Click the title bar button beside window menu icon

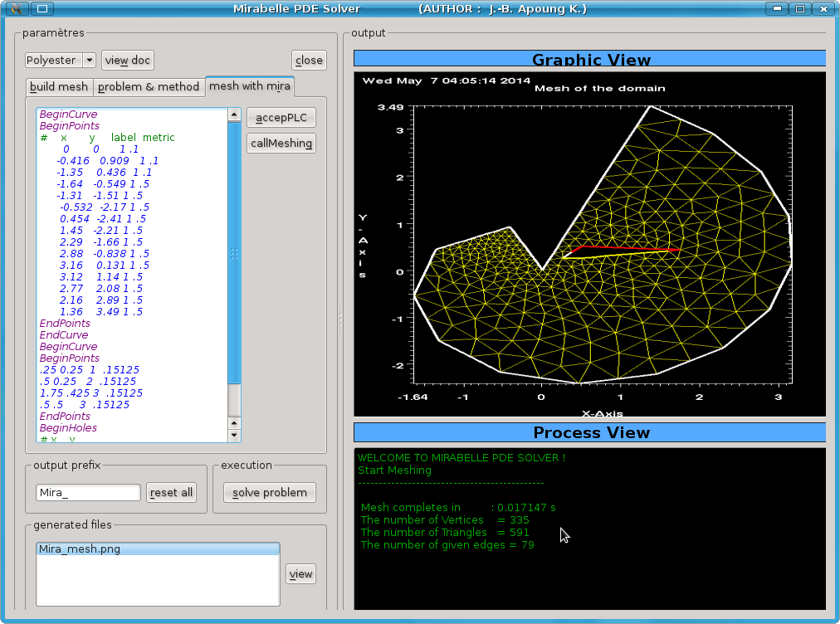pos(43,9)
